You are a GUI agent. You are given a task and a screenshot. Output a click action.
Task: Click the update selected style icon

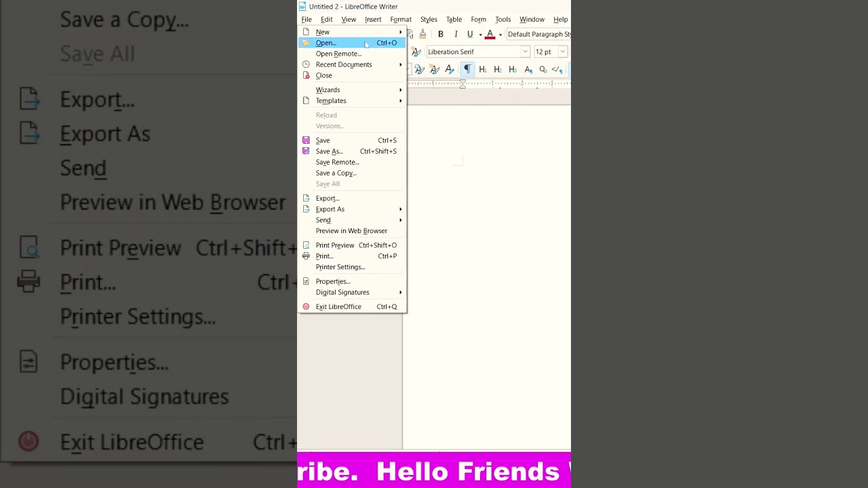[420, 69]
